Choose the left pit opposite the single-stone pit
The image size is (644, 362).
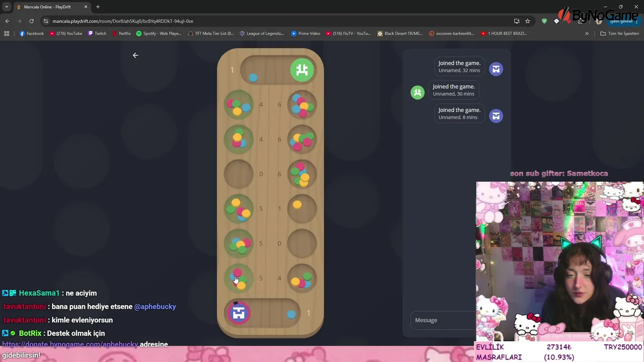pyautogui.click(x=238, y=209)
